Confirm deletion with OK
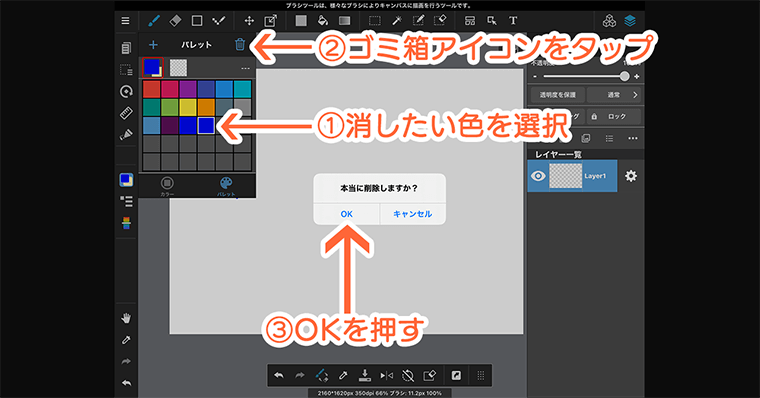760x398 pixels. point(346,214)
